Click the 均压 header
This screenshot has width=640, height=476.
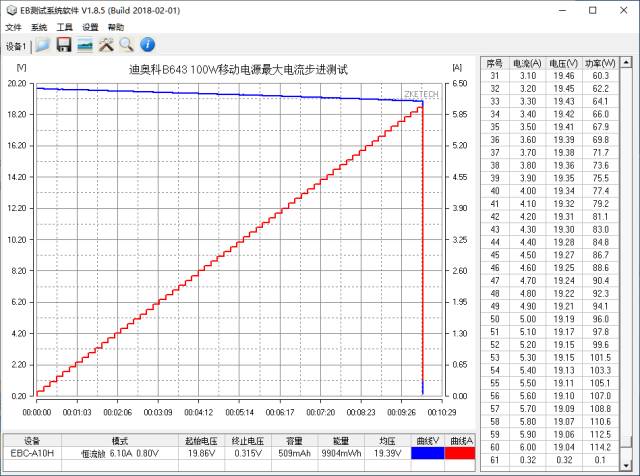(387, 441)
